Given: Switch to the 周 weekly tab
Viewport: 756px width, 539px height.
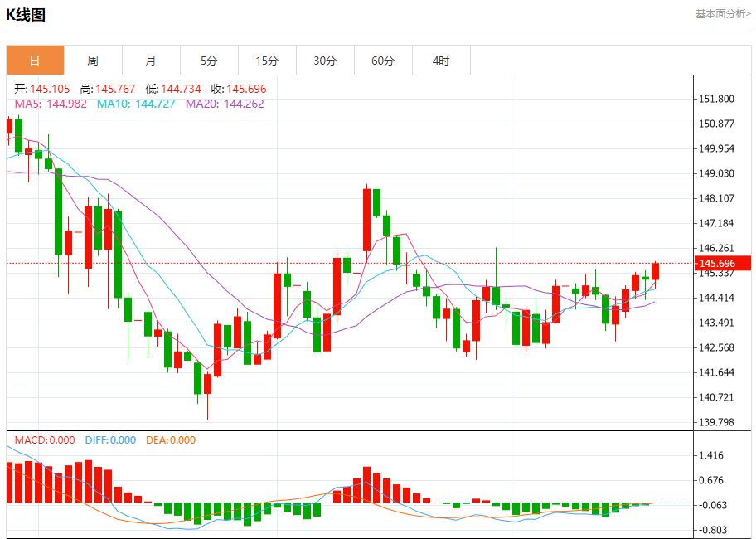Looking at the screenshot, I should [93, 61].
